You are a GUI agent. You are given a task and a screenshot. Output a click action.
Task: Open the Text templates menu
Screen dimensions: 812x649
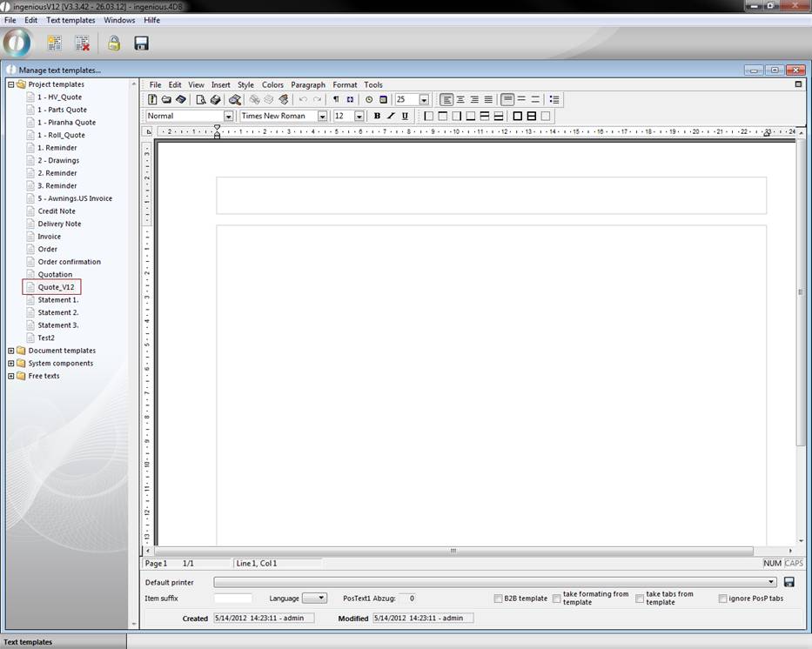[x=70, y=20]
